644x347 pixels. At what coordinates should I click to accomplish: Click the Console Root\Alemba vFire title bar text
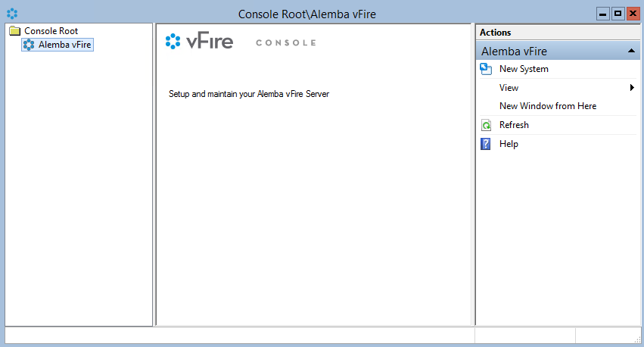[307, 14]
